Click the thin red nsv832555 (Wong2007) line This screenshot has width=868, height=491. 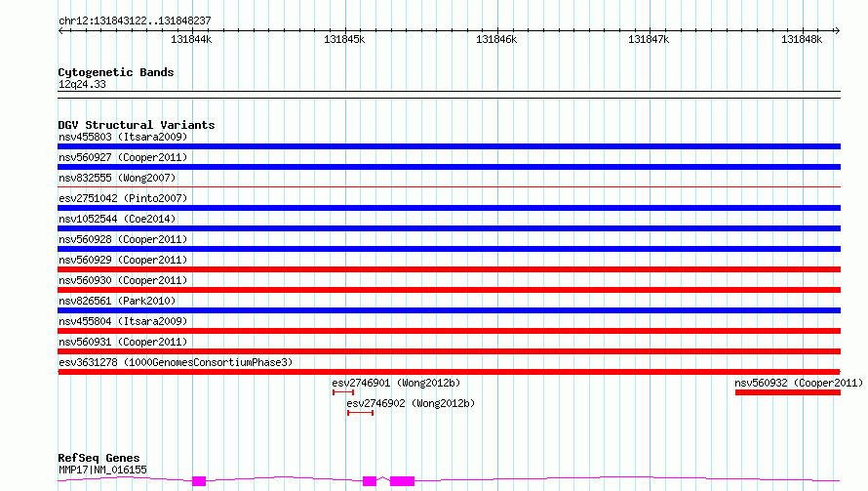[x=449, y=187]
